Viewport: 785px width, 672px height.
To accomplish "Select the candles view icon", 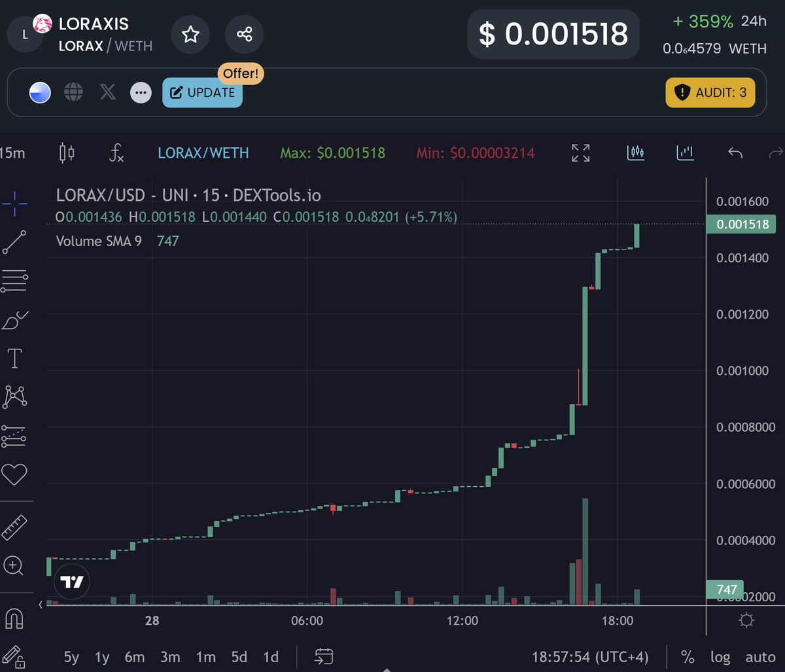I will (635, 153).
